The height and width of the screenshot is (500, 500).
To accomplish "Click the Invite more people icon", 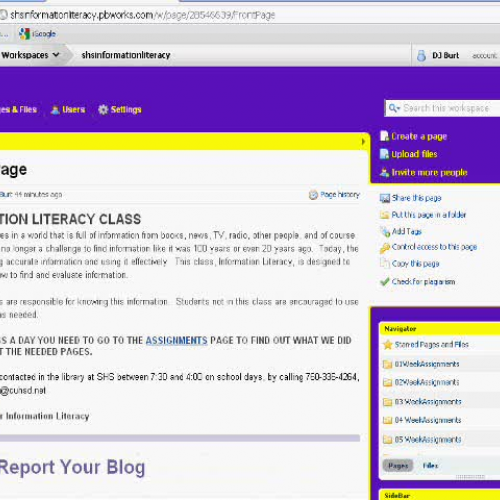I will pos(384,172).
